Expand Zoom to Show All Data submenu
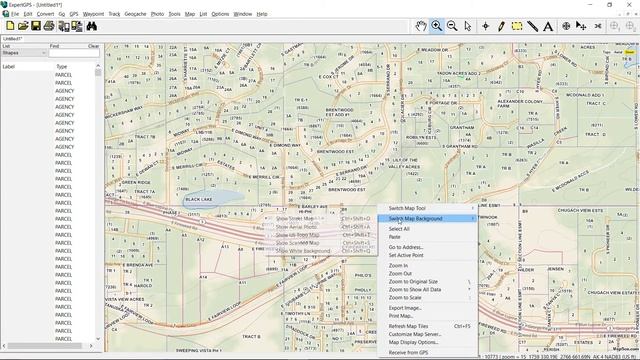 tap(427, 289)
